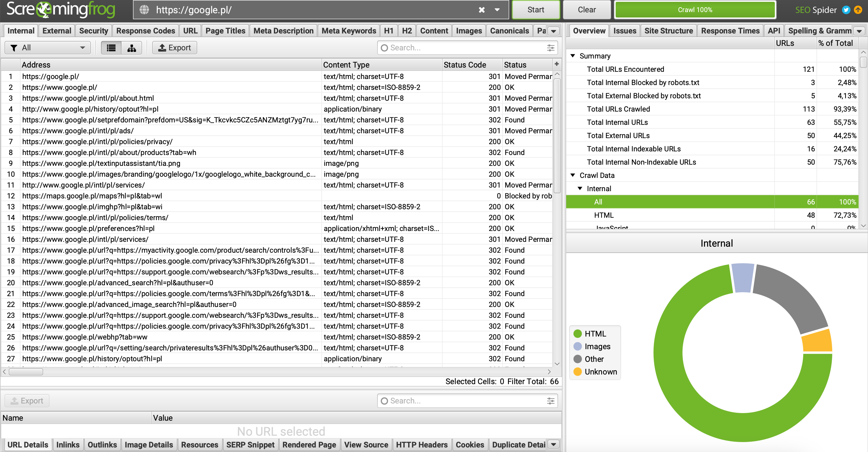Collapse the Crawl Data section
868x452 pixels.
pyautogui.click(x=573, y=175)
